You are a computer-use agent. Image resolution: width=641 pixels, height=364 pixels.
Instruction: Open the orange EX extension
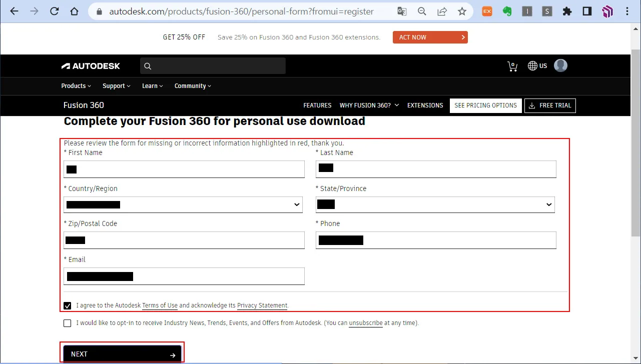pos(487,11)
